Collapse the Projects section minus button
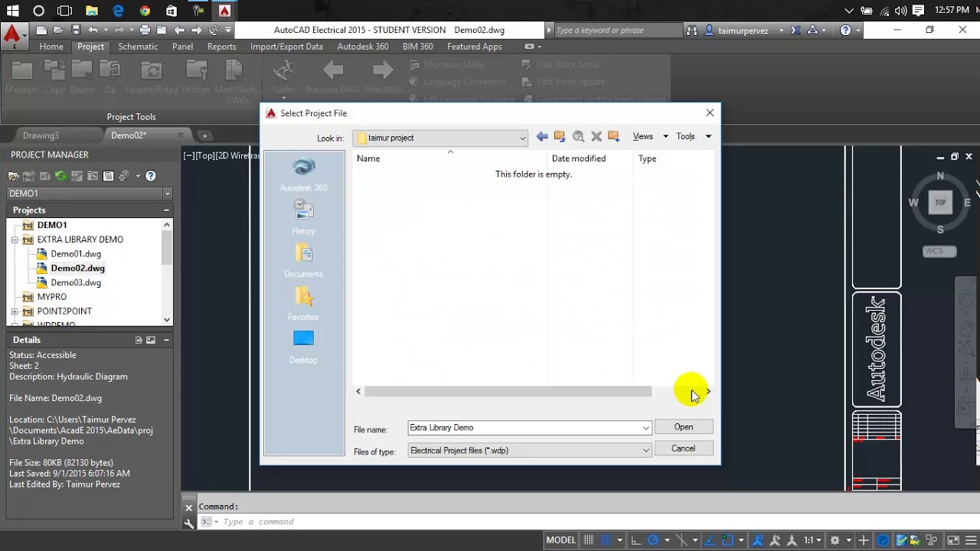This screenshot has width=980, height=551. [166, 210]
